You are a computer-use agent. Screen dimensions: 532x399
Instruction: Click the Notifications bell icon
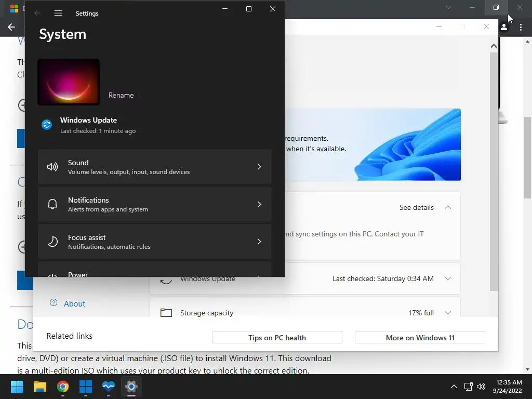[x=52, y=204]
